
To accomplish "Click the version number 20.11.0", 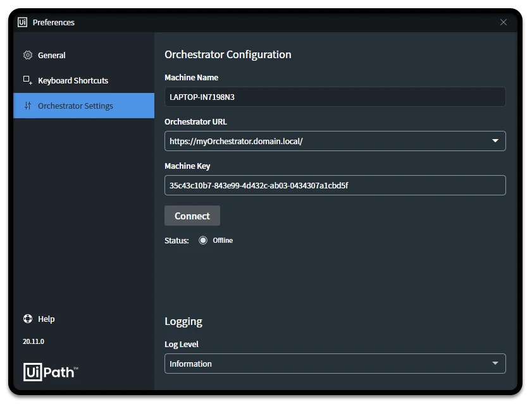I will tap(34, 341).
